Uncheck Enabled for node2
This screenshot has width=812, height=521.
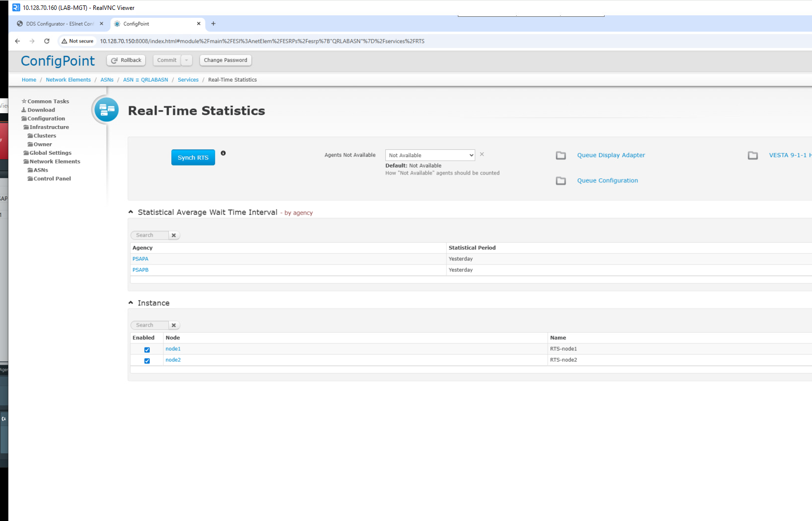tap(147, 360)
